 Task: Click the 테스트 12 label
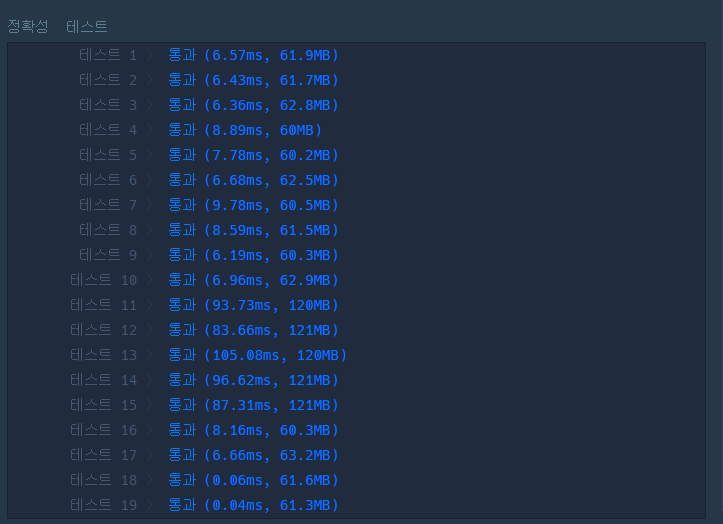point(104,329)
